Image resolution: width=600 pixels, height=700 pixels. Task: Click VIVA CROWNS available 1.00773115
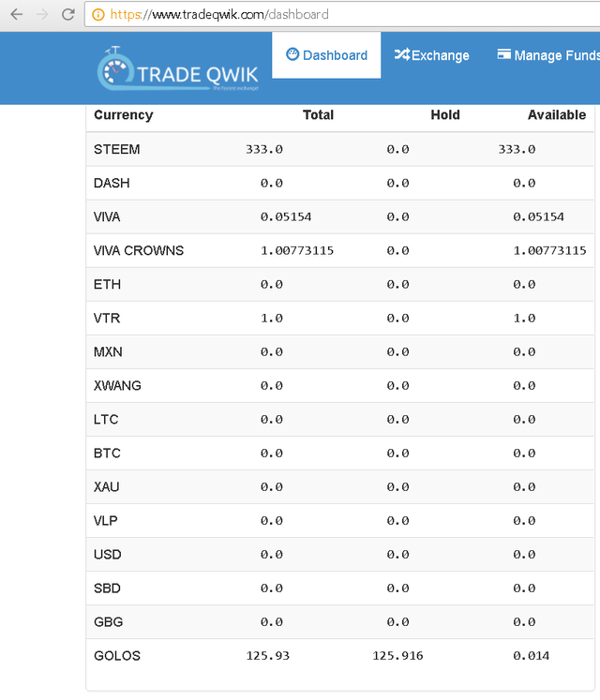click(549, 250)
